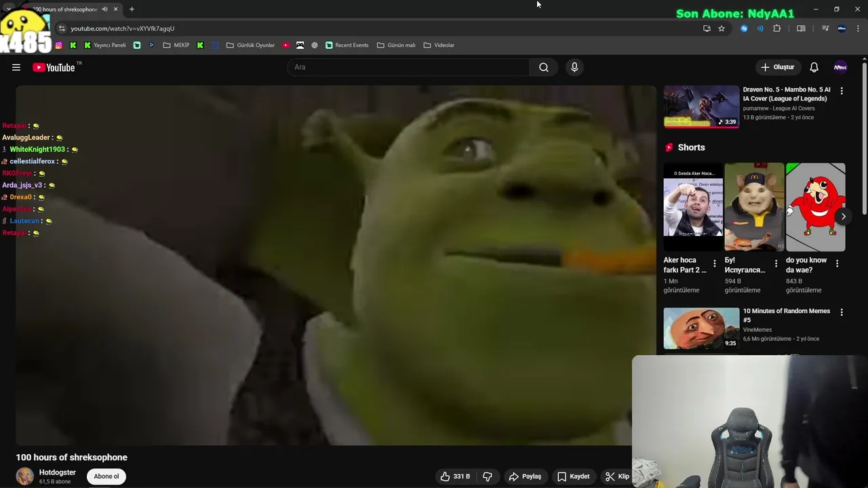Click the Shorts section heading

[691, 147]
